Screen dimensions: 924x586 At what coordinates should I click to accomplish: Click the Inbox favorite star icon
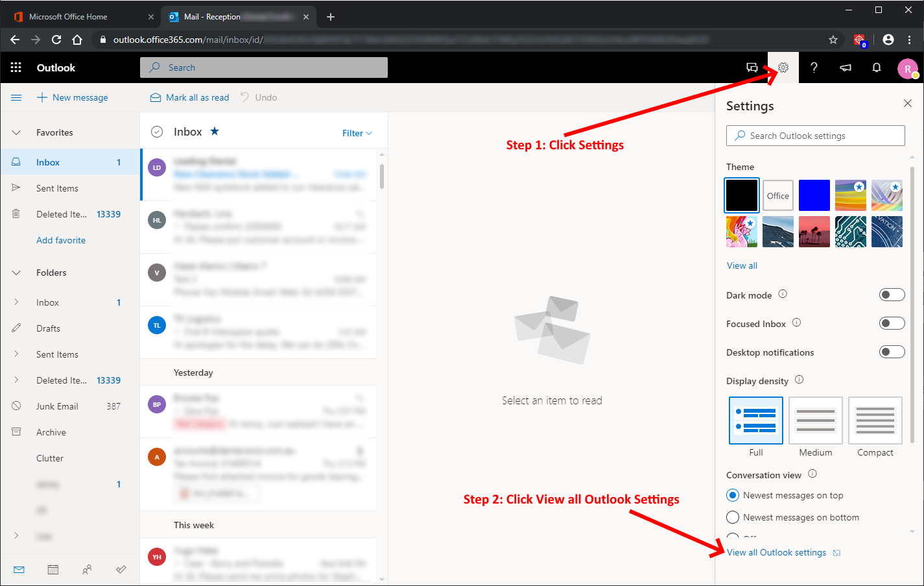click(x=215, y=131)
